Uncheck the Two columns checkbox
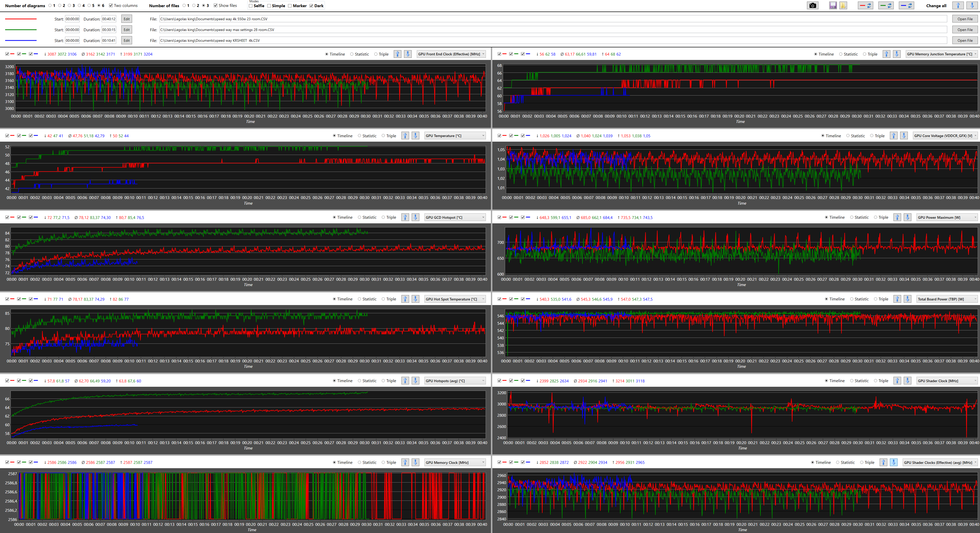The width and height of the screenshot is (980, 533). [111, 5]
